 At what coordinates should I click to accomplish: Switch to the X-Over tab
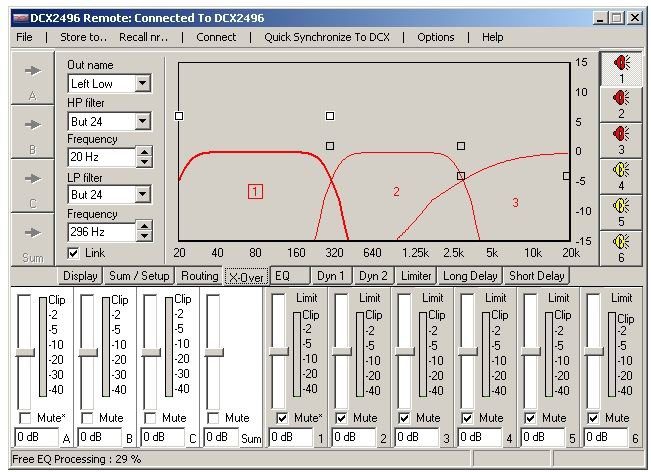[246, 276]
